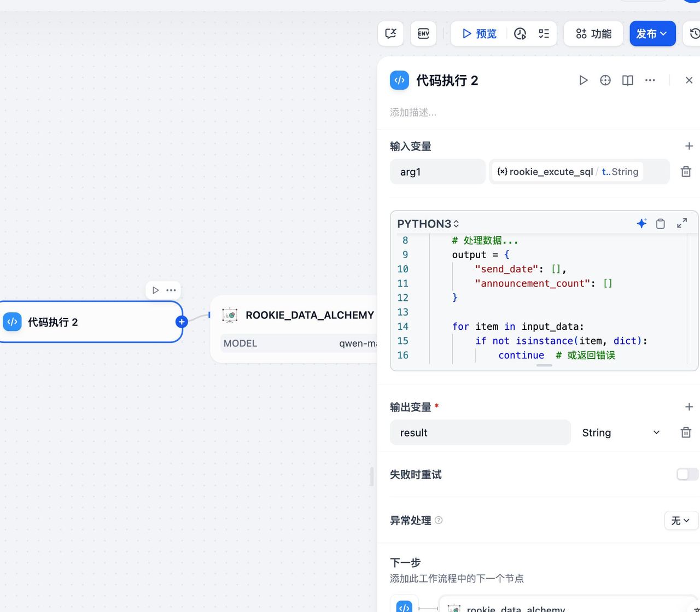Open the 功能 features button
The height and width of the screenshot is (612, 700).
tap(593, 34)
